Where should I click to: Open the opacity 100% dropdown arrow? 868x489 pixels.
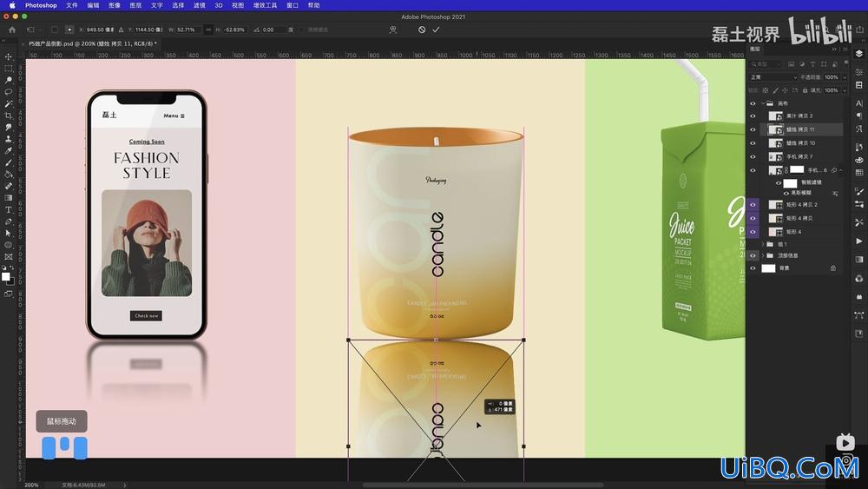click(845, 77)
